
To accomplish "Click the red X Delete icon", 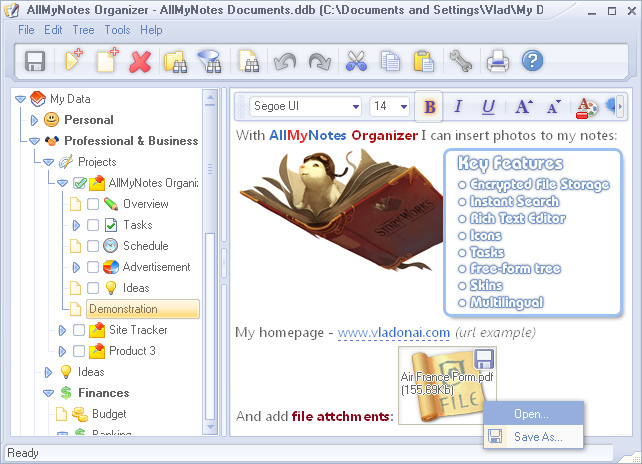I will pyautogui.click(x=140, y=62).
